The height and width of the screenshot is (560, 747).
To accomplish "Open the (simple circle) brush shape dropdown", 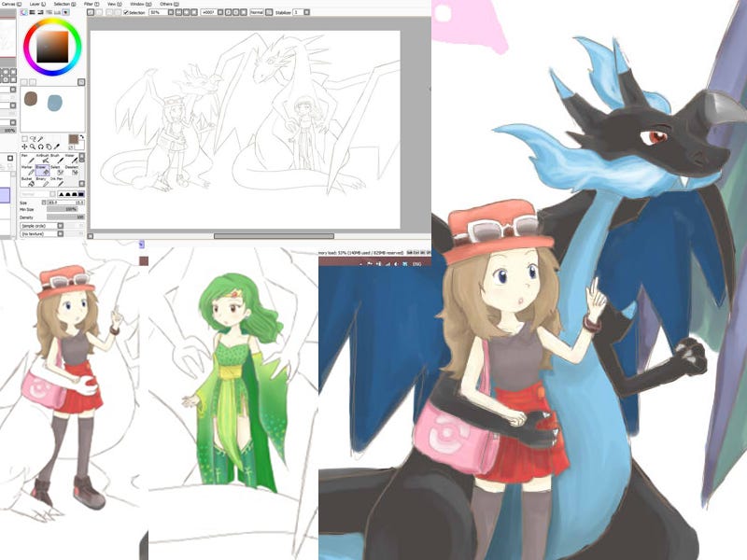I will tap(61, 226).
